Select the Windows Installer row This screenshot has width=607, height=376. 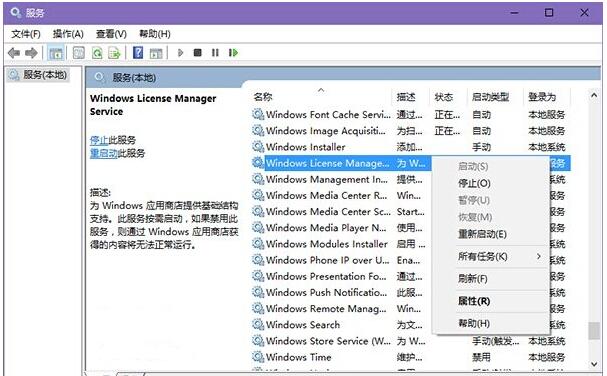pos(411,147)
